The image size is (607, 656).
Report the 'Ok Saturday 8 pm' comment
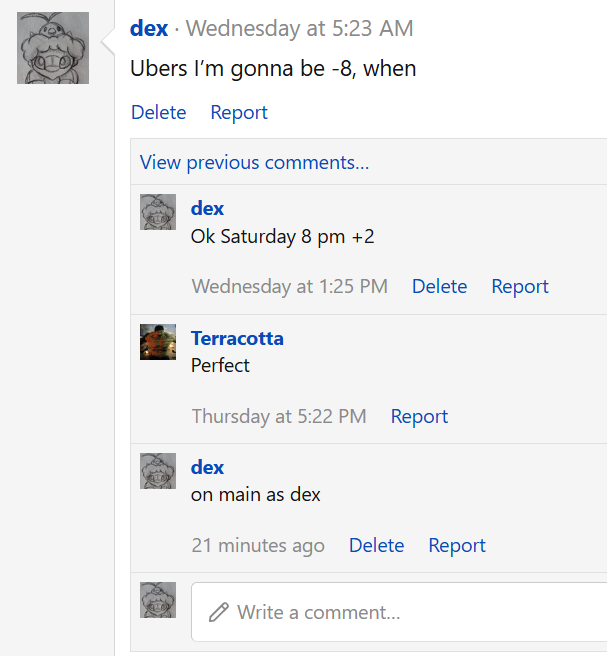(520, 286)
